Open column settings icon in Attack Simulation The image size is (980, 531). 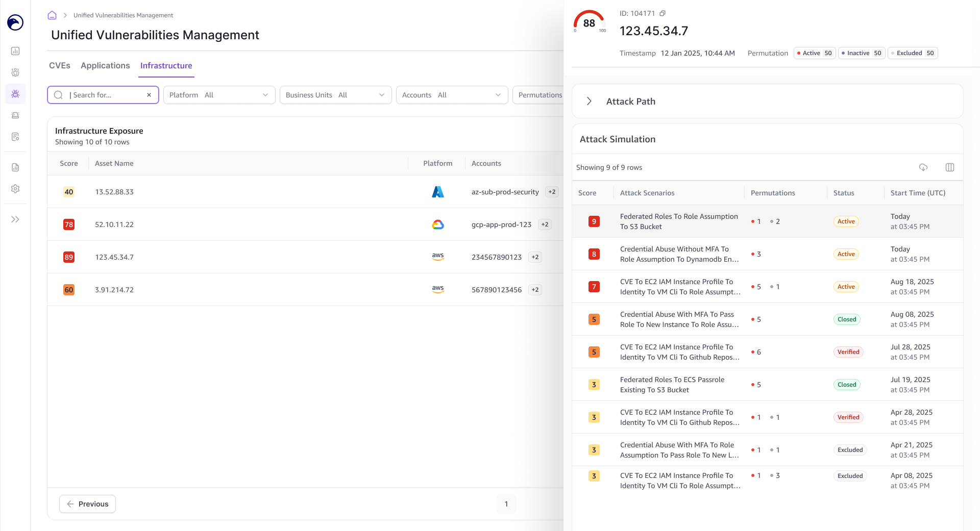950,167
